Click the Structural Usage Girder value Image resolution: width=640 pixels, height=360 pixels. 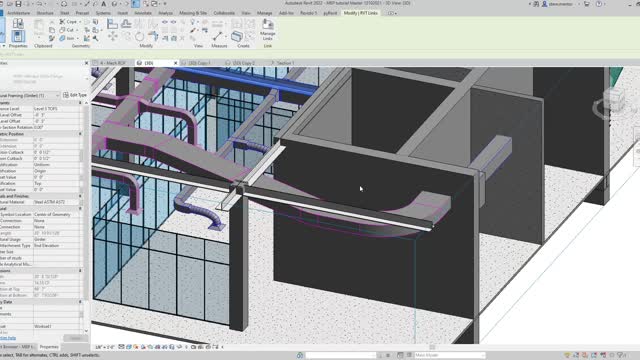click(57, 239)
